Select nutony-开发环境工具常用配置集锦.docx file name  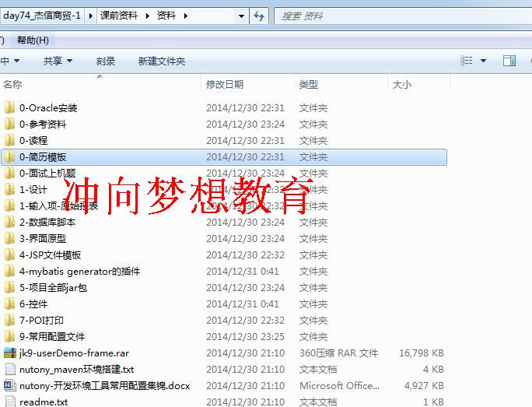coord(104,386)
